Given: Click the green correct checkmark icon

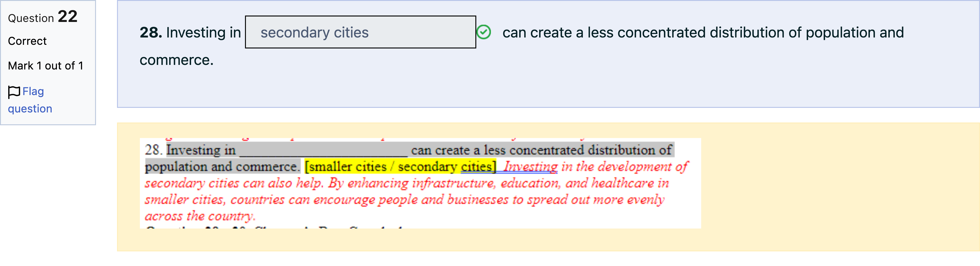Looking at the screenshot, I should coord(484,32).
